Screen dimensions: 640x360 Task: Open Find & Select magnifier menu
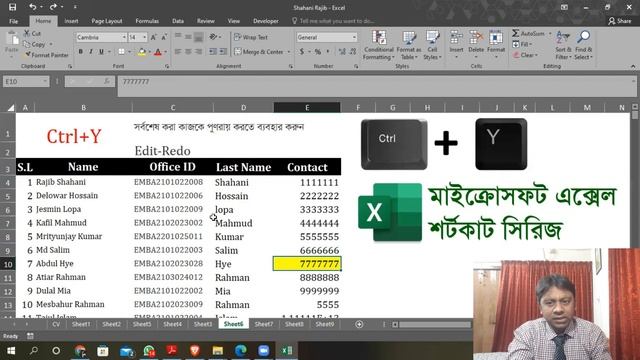pos(583,45)
